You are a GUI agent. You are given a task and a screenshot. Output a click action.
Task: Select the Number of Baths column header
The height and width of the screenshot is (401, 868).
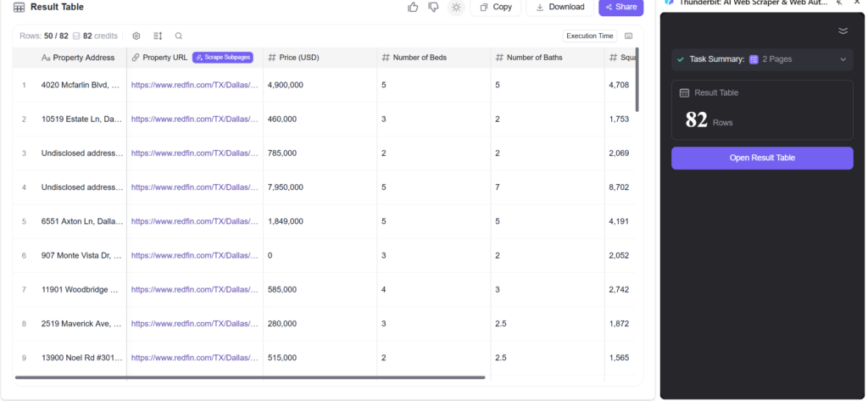pyautogui.click(x=529, y=58)
